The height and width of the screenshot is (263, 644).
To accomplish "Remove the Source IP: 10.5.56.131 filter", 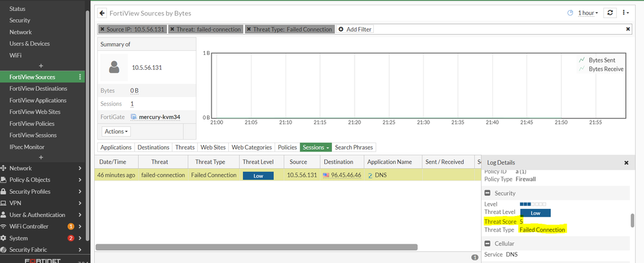I will tap(102, 30).
